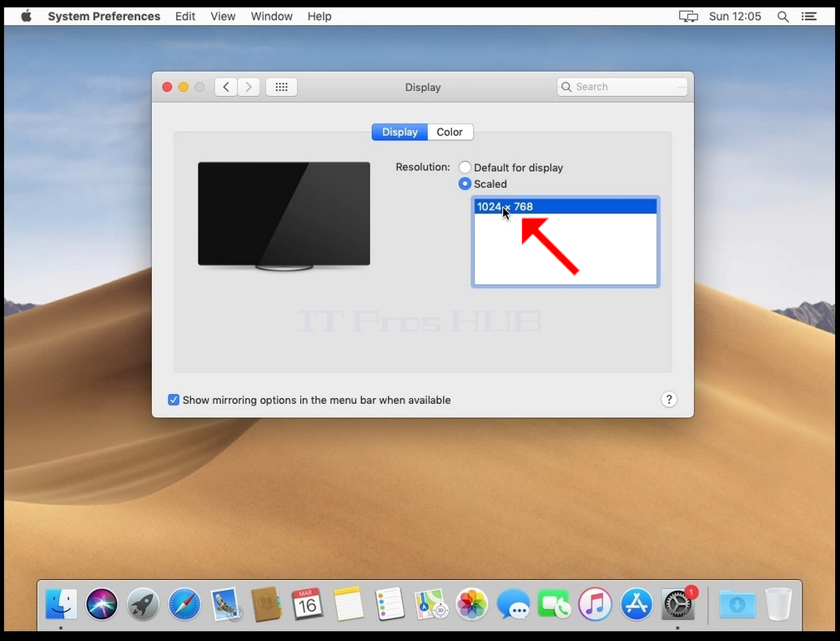This screenshot has height=641, width=840.
Task: Open display mirroring menu bar icon
Action: 688,16
